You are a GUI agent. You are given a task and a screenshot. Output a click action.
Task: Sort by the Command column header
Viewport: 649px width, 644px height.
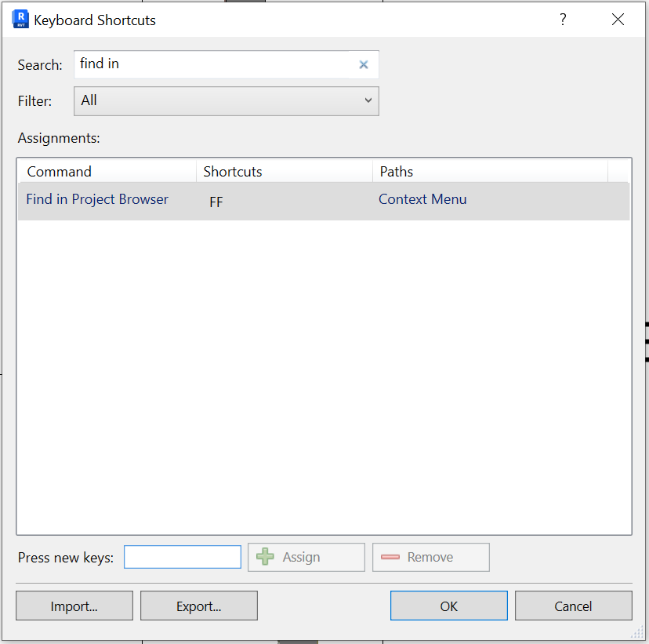58,171
